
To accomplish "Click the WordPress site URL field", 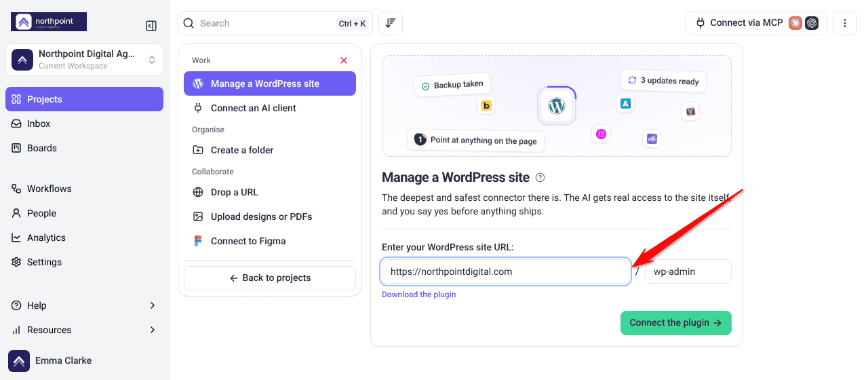I will click(506, 271).
